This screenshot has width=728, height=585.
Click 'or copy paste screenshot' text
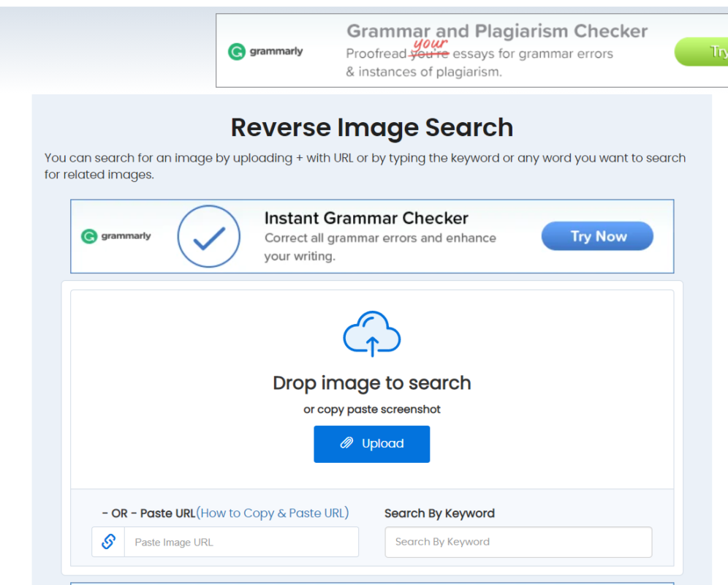(x=372, y=409)
